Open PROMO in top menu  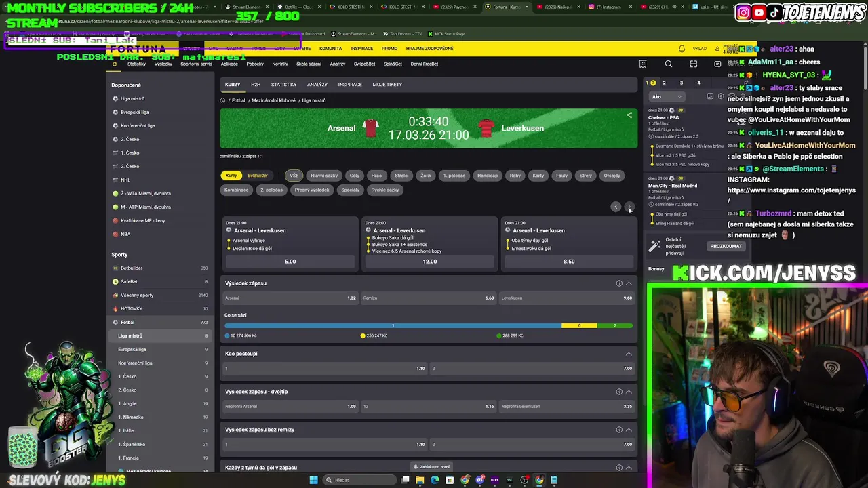click(389, 49)
